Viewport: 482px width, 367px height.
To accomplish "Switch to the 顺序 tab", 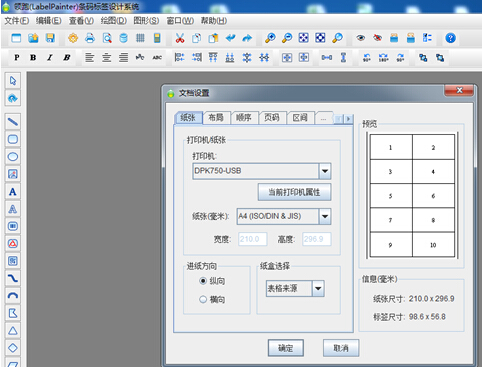I will (244, 117).
